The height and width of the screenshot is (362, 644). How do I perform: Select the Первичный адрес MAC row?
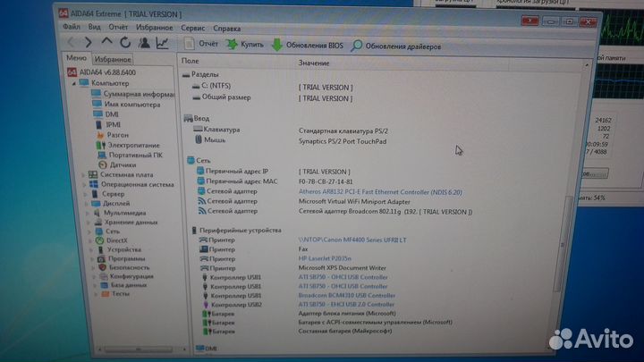[x=275, y=181]
